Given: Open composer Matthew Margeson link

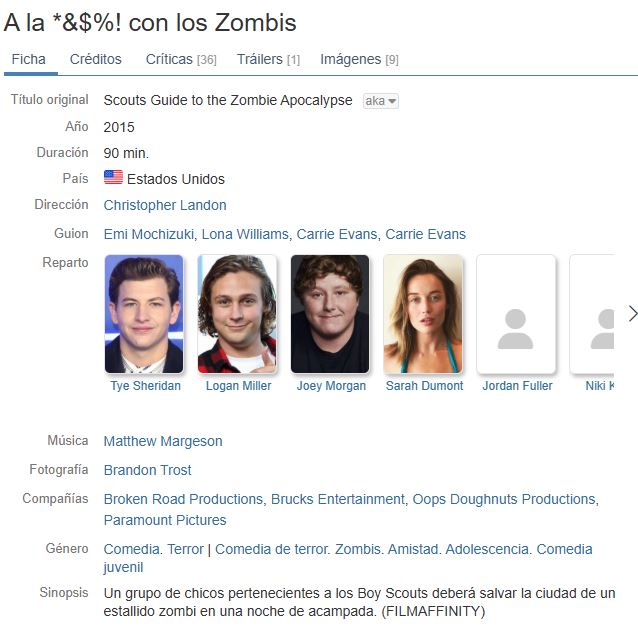Looking at the screenshot, I should point(163,441).
